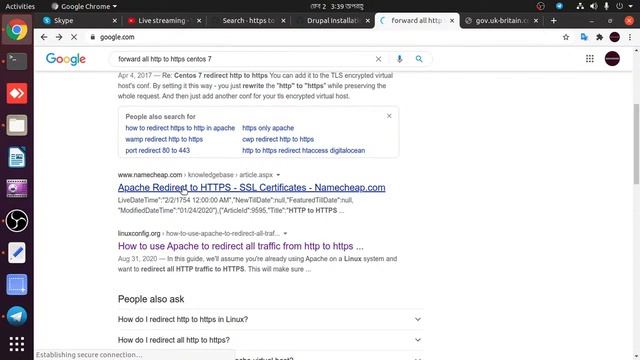The width and height of the screenshot is (640, 360).
Task: Open Telegram from the dock
Action: 17,316
